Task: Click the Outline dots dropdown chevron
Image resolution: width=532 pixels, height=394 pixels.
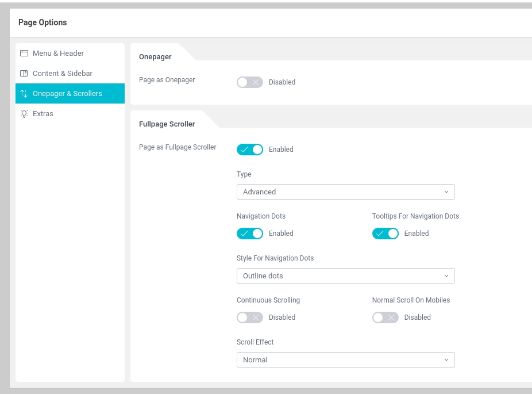Action: coord(446,276)
